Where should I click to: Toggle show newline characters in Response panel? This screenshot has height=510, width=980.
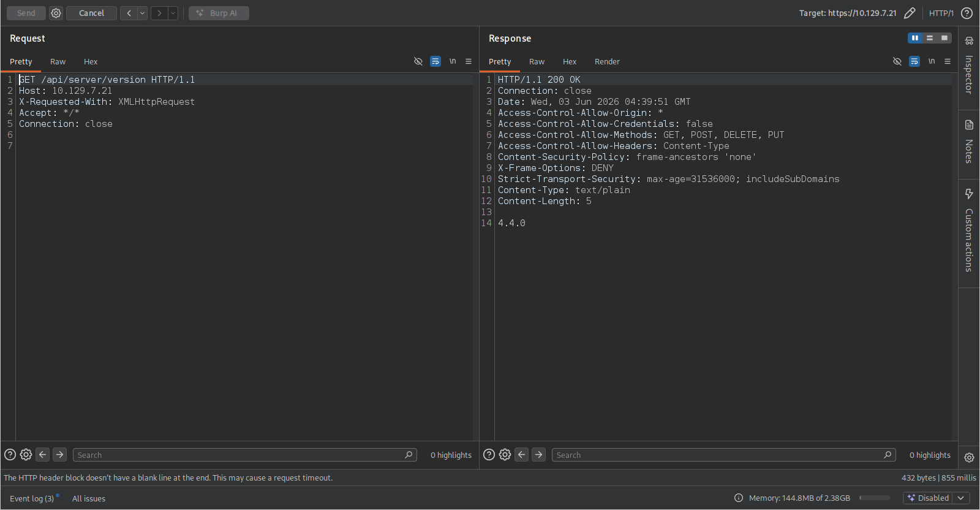932,61
